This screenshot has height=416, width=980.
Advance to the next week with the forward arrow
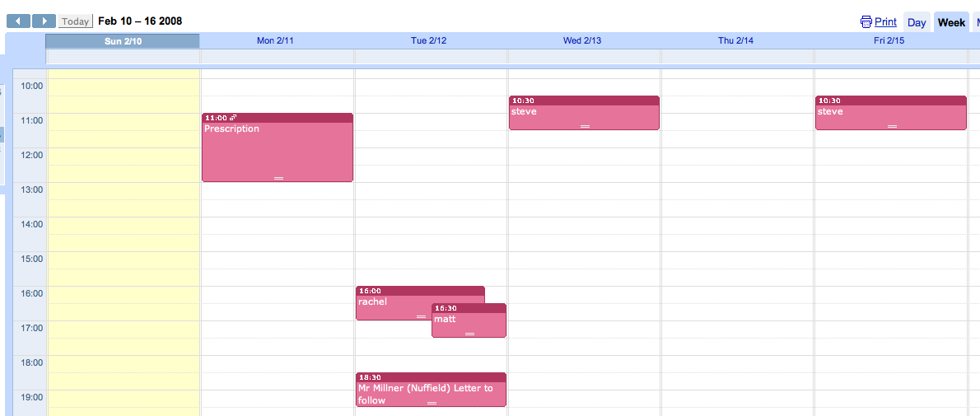click(x=44, y=21)
